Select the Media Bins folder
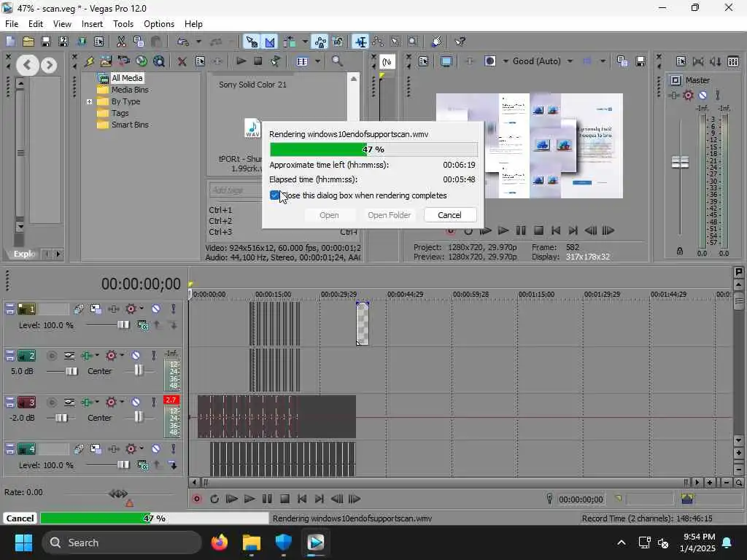Image resolution: width=747 pixels, height=560 pixels. click(x=130, y=90)
